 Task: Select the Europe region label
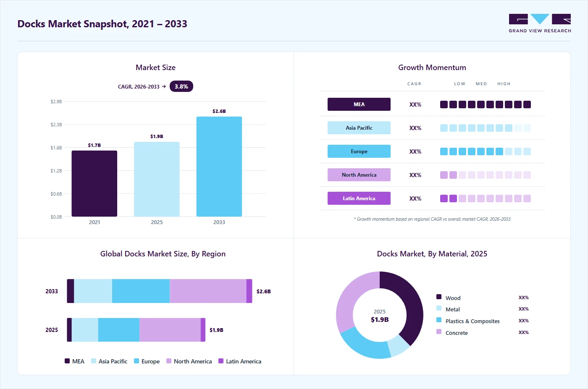point(359,151)
